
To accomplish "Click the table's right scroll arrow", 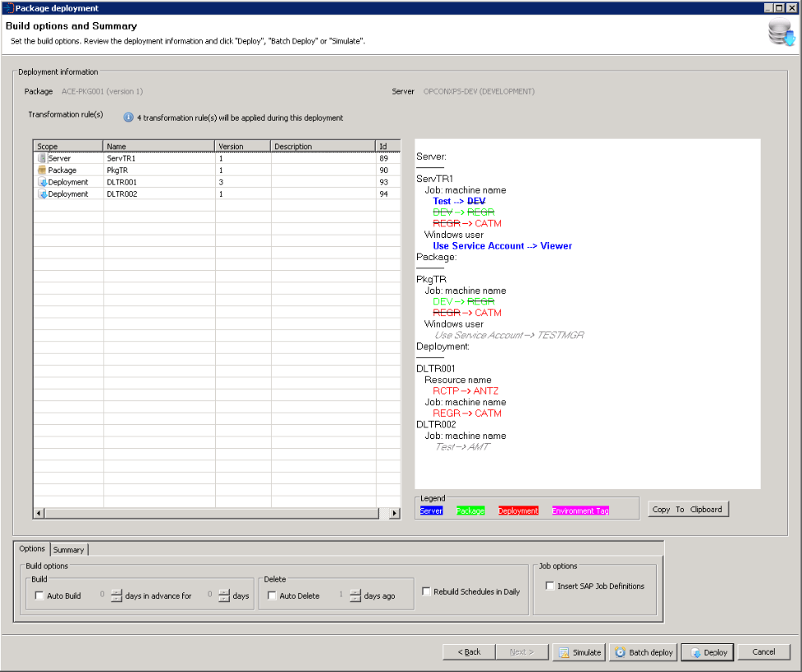I will tap(394, 513).
